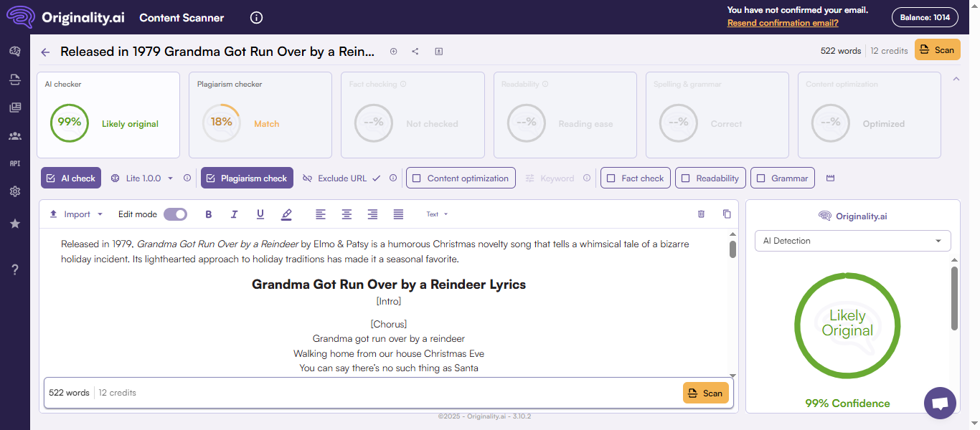Image resolution: width=980 pixels, height=430 pixels.
Task: Click the scan title text
Action: pos(217,52)
